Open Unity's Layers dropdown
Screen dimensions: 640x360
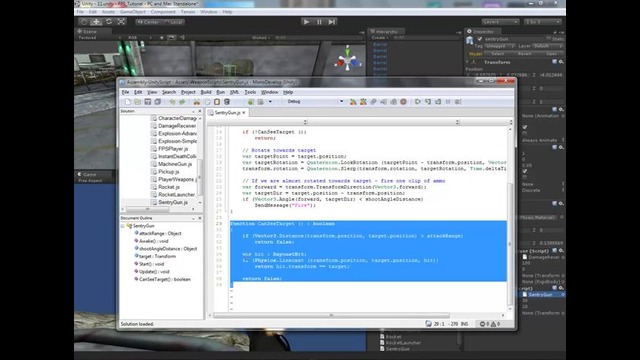500,22
